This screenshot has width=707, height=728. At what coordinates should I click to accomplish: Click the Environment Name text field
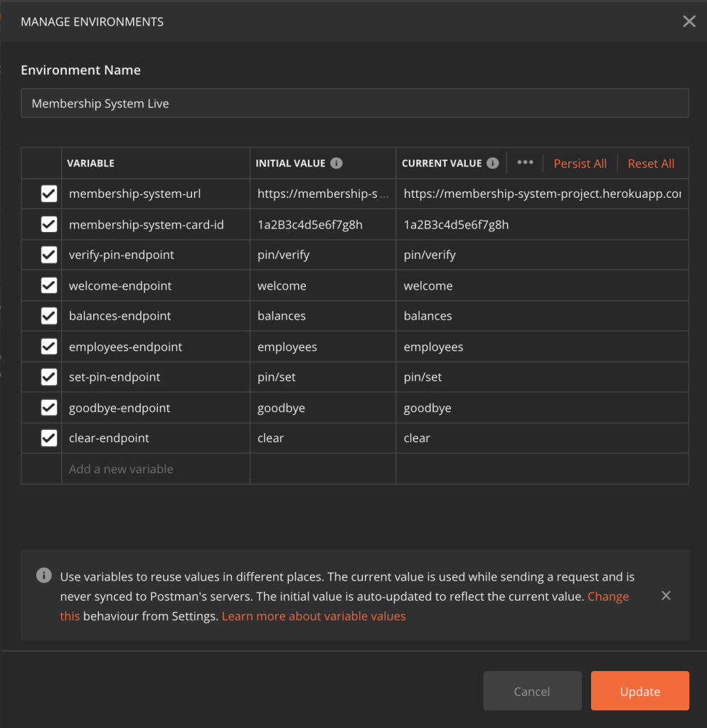tap(354, 104)
